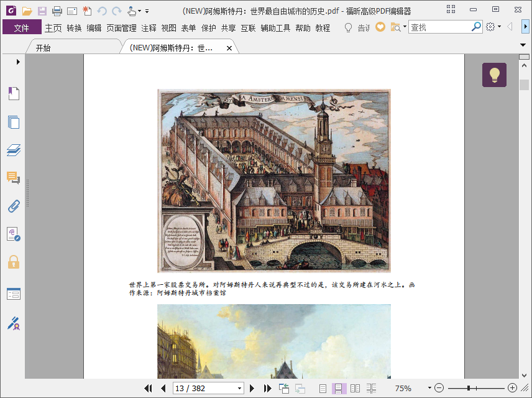Print the document with the printer icon

tap(57, 11)
